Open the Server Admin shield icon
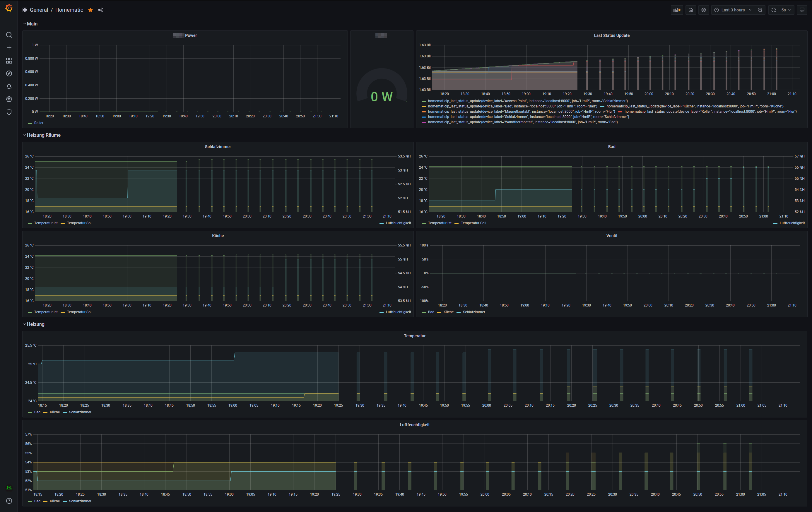The height and width of the screenshot is (512, 812). [x=9, y=112]
